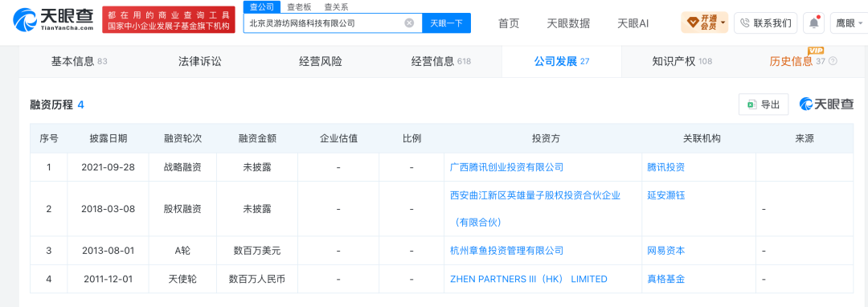Screen dimensions: 868x307
Task: Click the date cell 2013-08-01
Action: 108,251
